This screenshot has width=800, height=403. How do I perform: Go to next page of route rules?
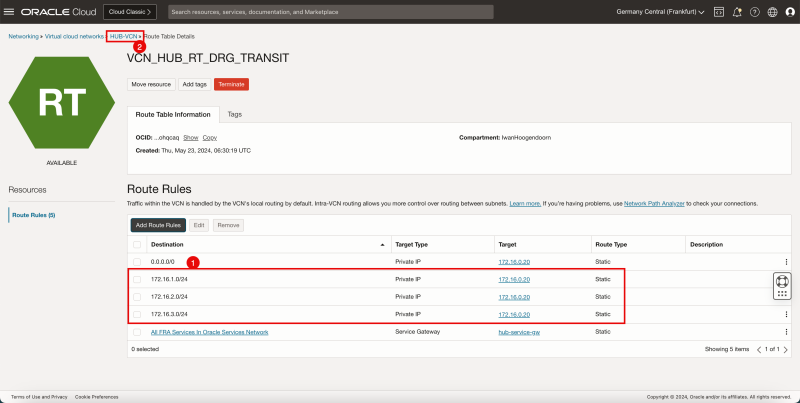(x=787, y=349)
